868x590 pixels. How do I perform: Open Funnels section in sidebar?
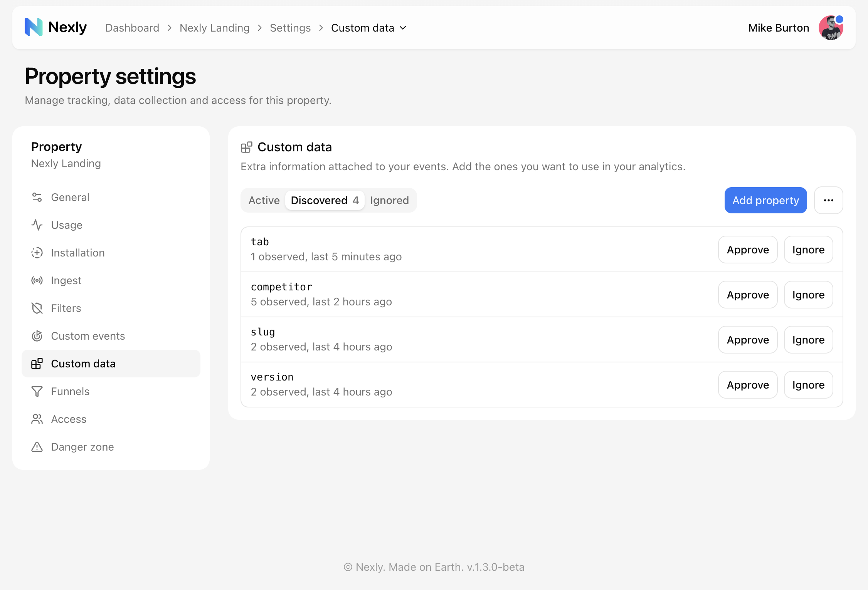tap(111, 391)
